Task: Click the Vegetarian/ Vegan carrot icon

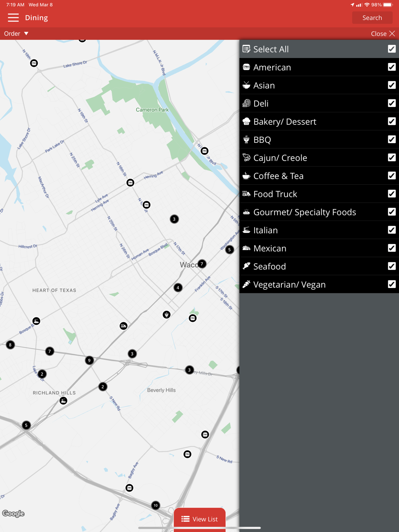Action: pos(247,284)
